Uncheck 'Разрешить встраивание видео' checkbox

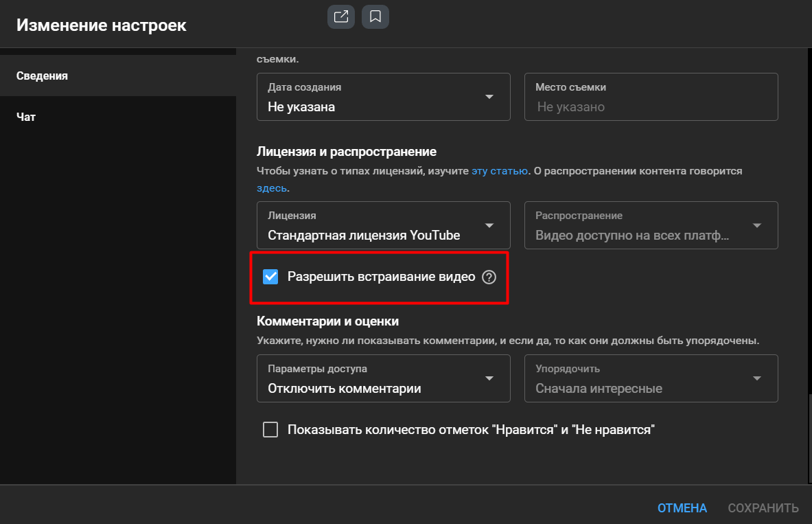click(x=271, y=277)
